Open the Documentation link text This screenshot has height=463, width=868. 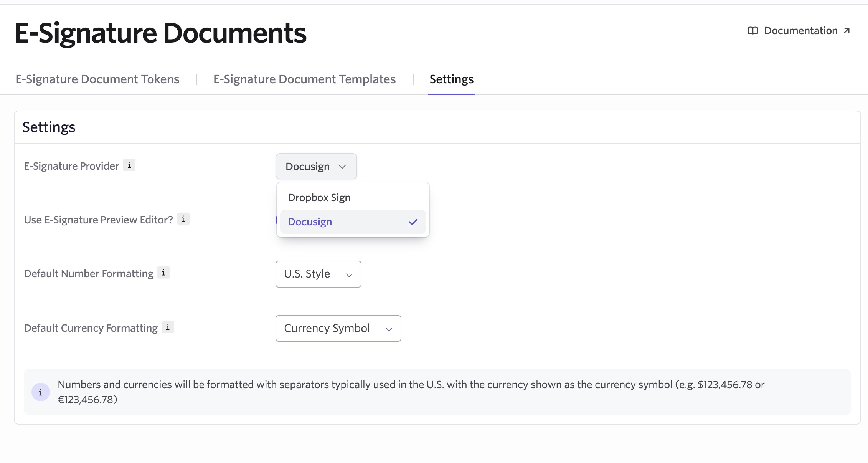point(800,31)
